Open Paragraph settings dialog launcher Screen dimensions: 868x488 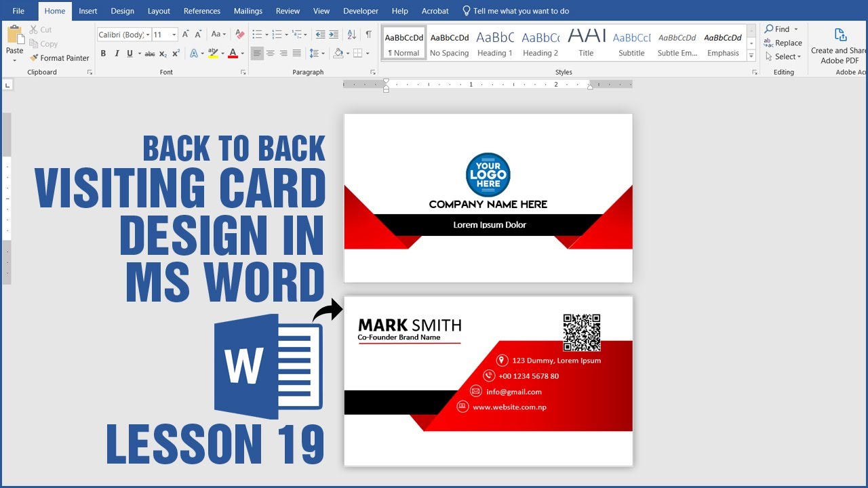pyautogui.click(x=373, y=72)
